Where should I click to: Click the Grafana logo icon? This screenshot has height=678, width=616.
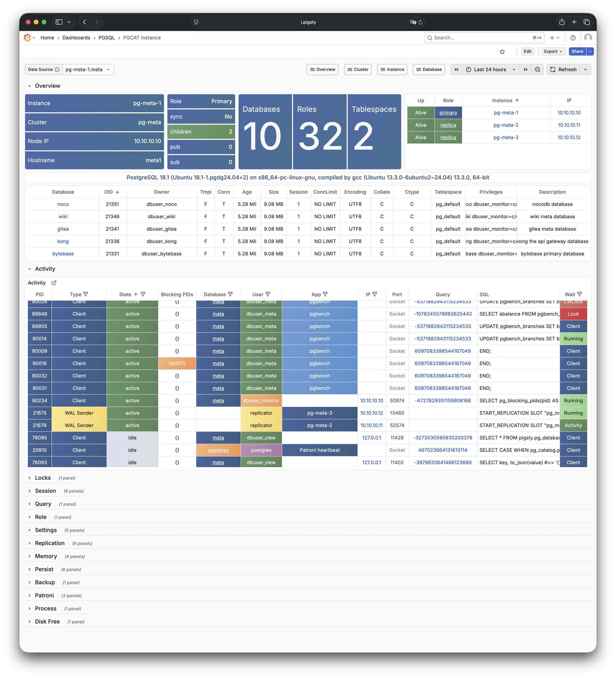click(x=27, y=38)
